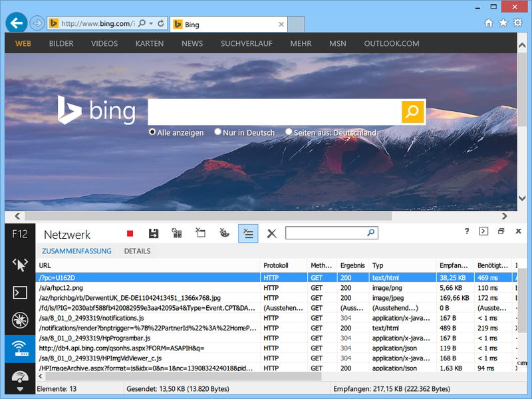Select the Bing browser tab
Viewport: 532px width, 399px height.
[229, 25]
